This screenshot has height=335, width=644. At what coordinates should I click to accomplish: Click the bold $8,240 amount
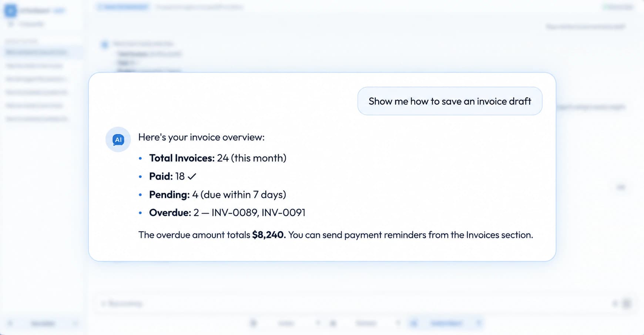[x=269, y=235]
